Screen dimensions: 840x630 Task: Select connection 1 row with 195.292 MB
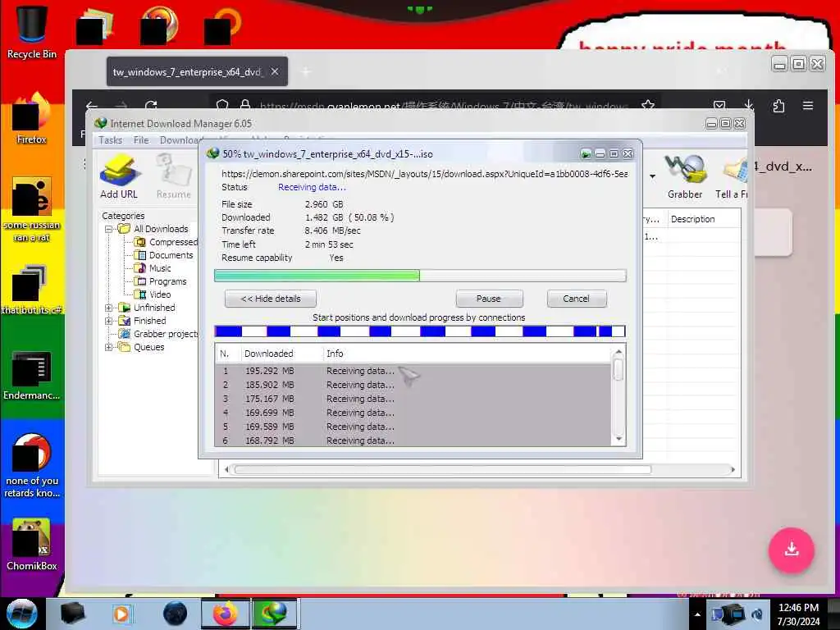coord(413,371)
